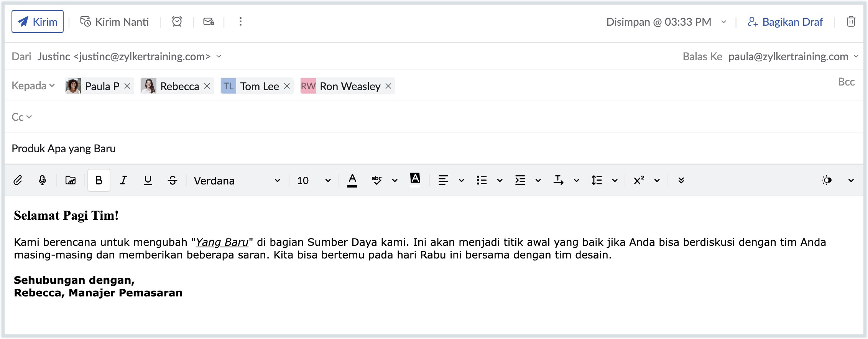Expand the Dari sender address dropdown

point(219,56)
